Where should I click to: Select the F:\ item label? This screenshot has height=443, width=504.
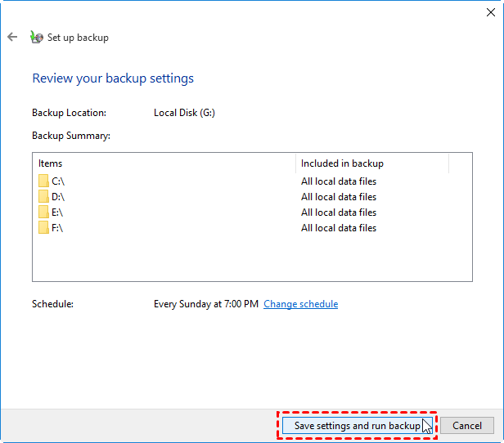[57, 228]
